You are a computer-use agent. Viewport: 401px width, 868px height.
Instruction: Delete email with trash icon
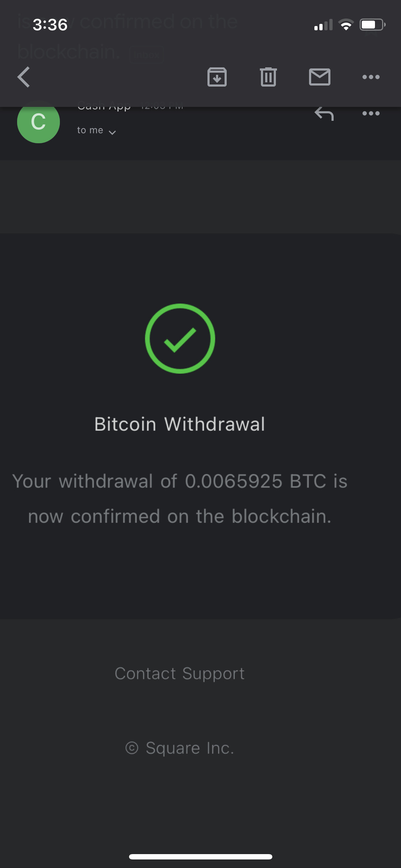pyautogui.click(x=268, y=77)
